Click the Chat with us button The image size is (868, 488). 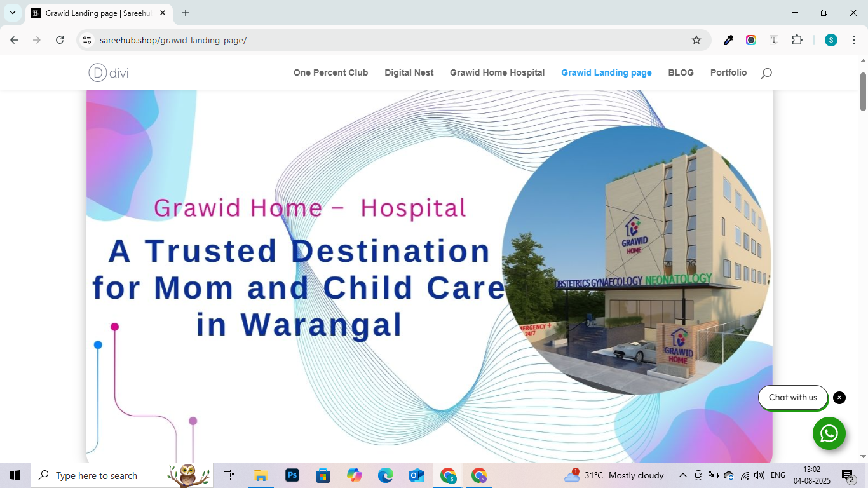pyautogui.click(x=792, y=398)
